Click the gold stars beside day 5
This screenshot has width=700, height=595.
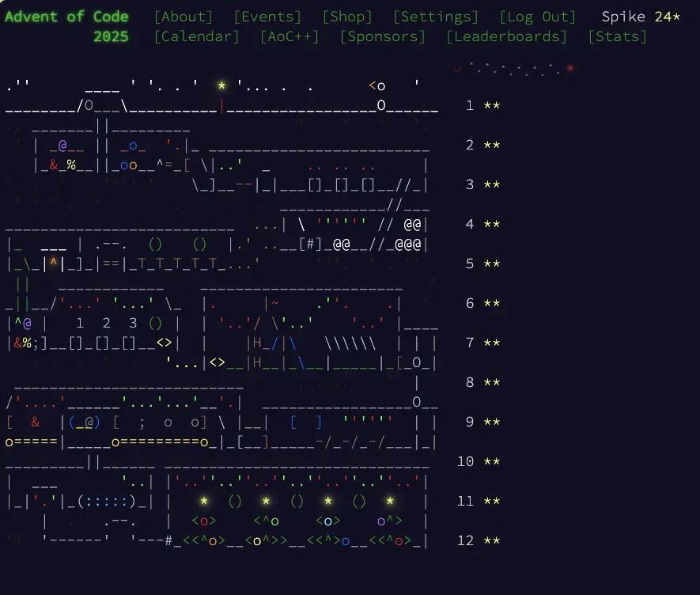491,264
